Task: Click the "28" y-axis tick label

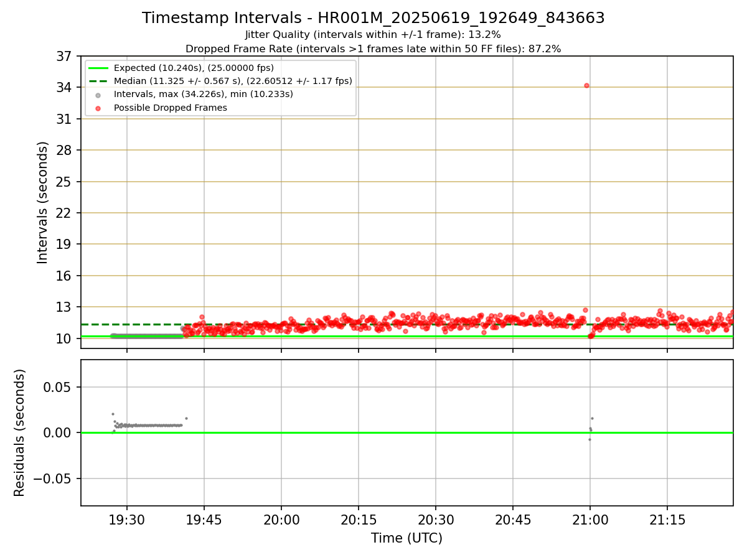Action: click(x=65, y=151)
